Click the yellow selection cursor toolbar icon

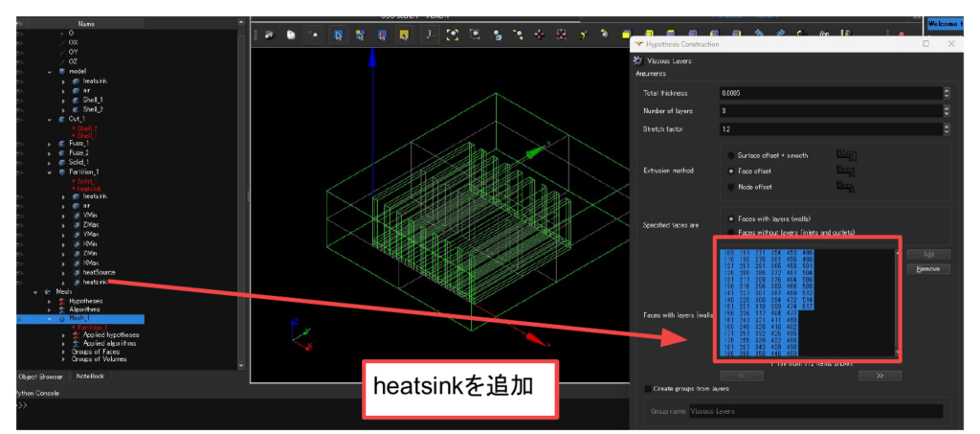[404, 35]
